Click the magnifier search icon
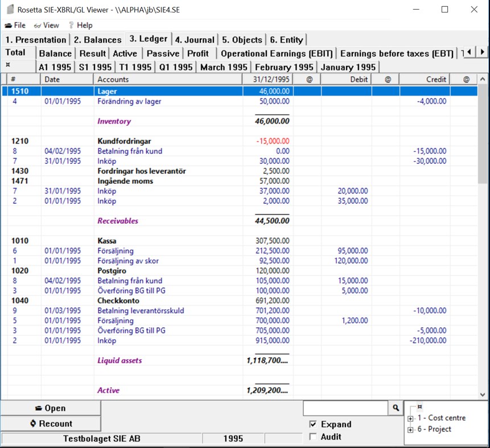The width and height of the screenshot is (490, 448). click(396, 408)
